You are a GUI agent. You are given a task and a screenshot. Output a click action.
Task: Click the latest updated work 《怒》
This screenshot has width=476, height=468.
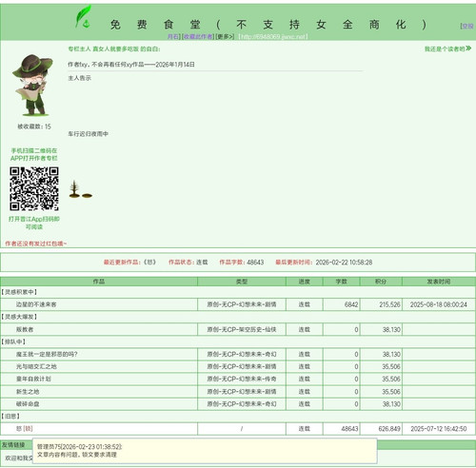(149, 263)
